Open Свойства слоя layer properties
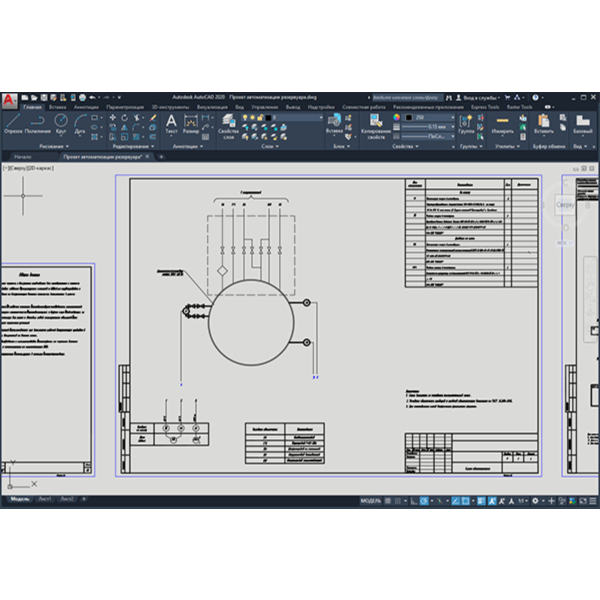The image size is (600, 600). 228,126
